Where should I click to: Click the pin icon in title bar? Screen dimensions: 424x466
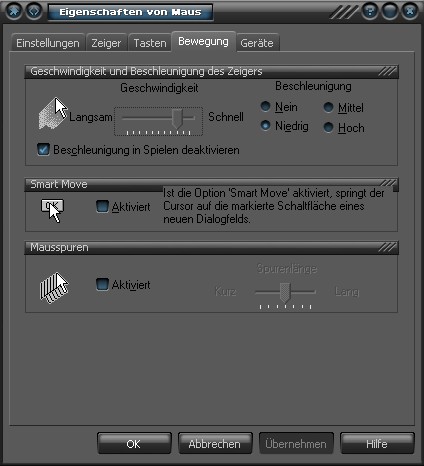14,11
